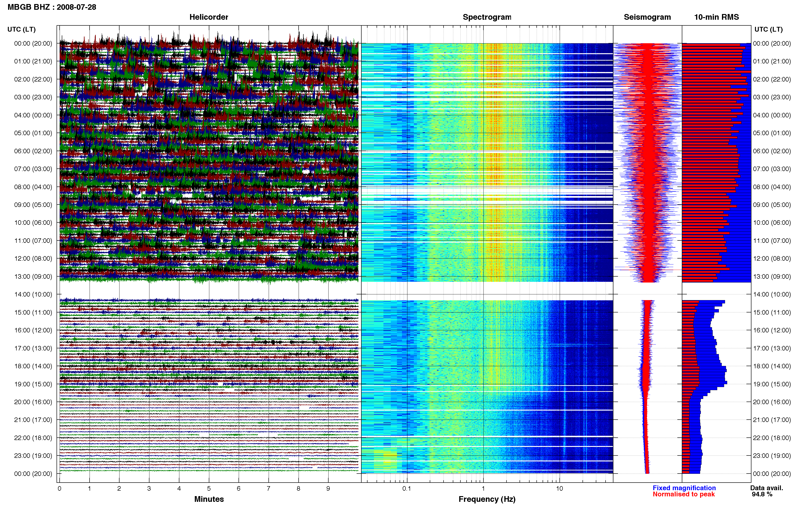The image size is (812, 508).
Task: Click "04:00 (00:00)" on the left time axis
Action: (x=33, y=115)
